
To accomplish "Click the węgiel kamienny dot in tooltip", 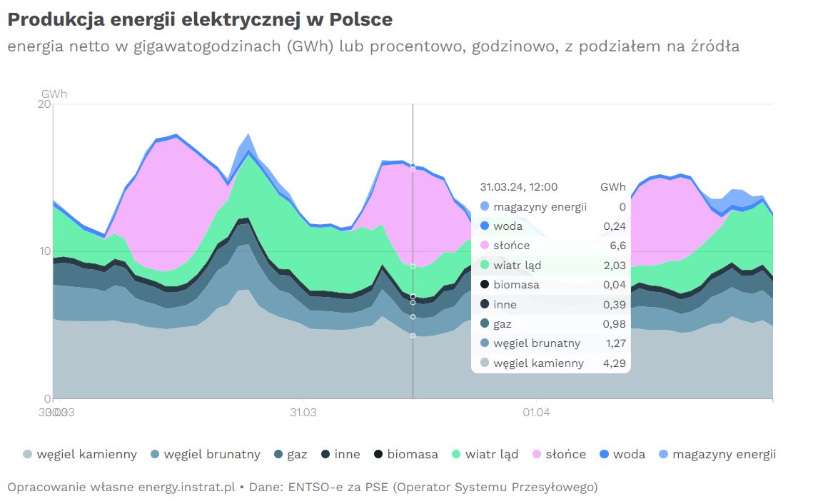I will point(485,363).
